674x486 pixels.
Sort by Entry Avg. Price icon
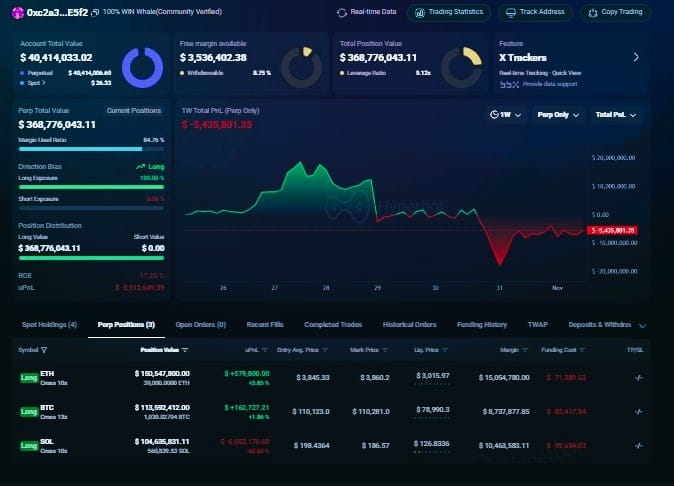(x=325, y=350)
